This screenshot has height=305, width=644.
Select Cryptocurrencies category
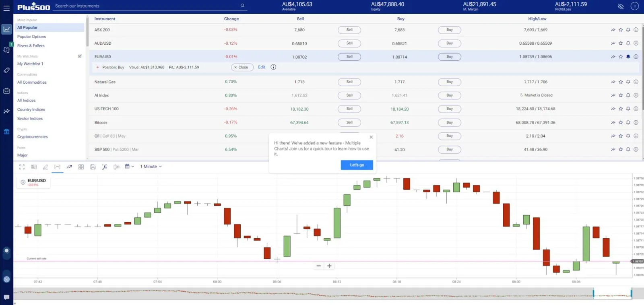coord(32,137)
